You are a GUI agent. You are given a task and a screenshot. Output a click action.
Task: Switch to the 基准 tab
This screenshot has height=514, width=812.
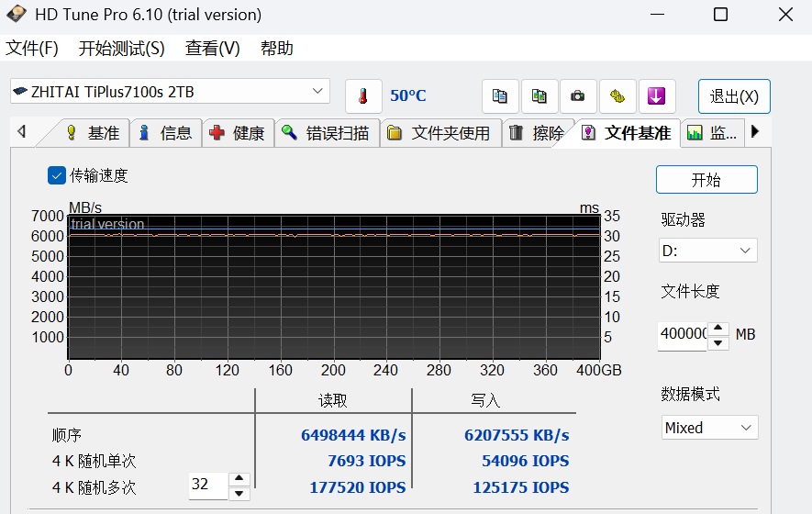[x=94, y=133]
